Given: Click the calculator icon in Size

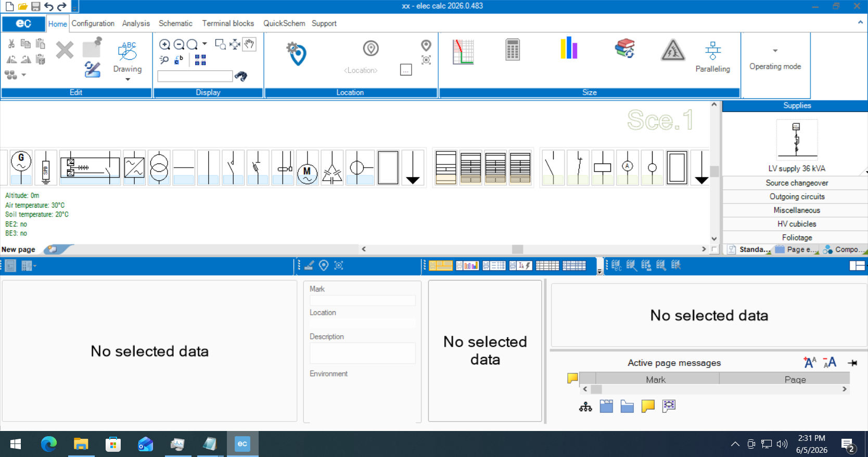Looking at the screenshot, I should 513,50.
